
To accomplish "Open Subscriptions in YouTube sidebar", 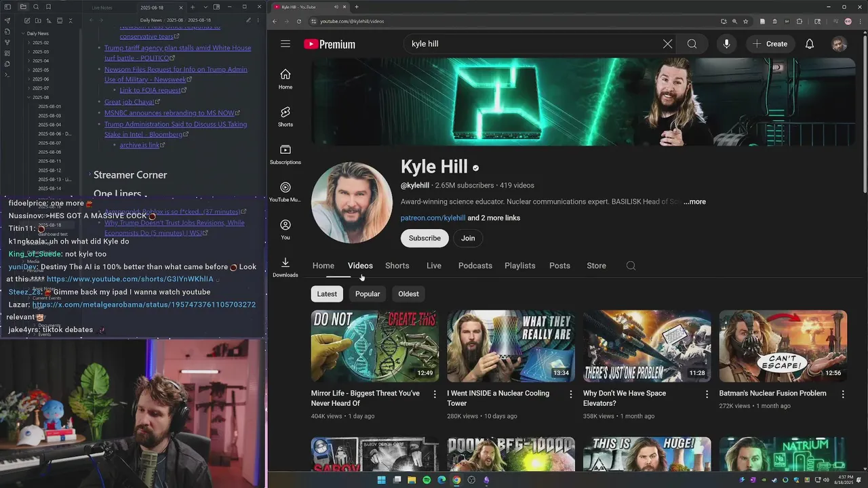I will point(285,154).
